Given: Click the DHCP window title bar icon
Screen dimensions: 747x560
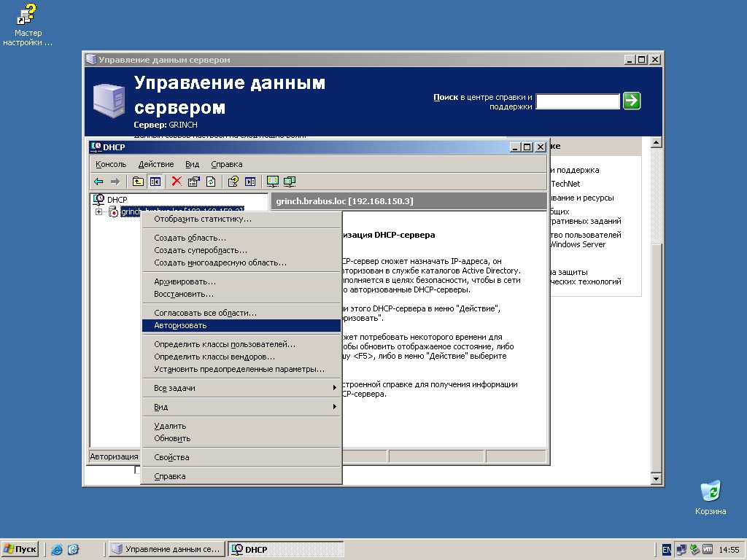Looking at the screenshot, I should pos(96,147).
